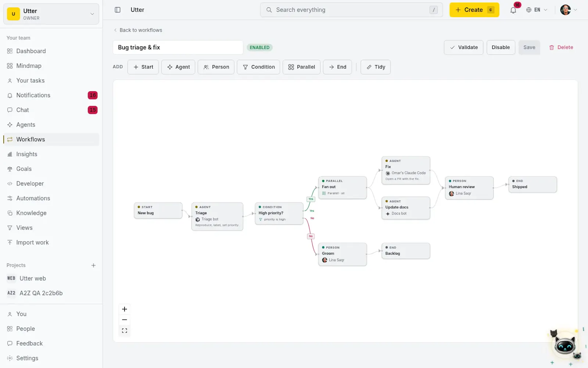Viewport: 588px width, 368px height.
Task: Tidy the workflow layout
Action: pyautogui.click(x=376, y=67)
